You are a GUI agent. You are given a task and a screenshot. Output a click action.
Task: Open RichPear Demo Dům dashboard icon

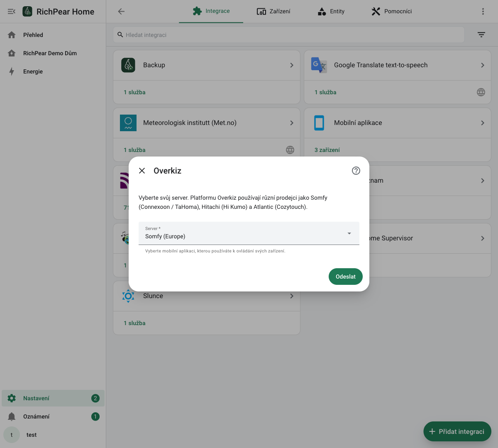(x=12, y=53)
